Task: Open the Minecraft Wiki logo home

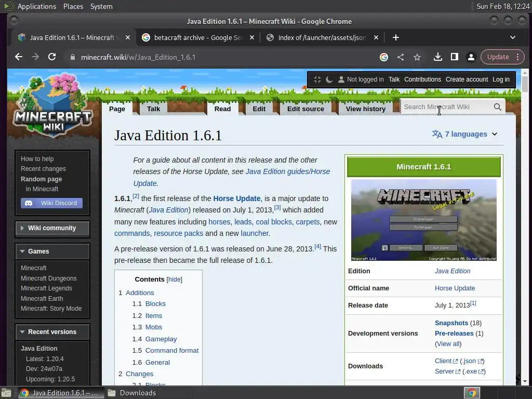Action: click(52, 104)
